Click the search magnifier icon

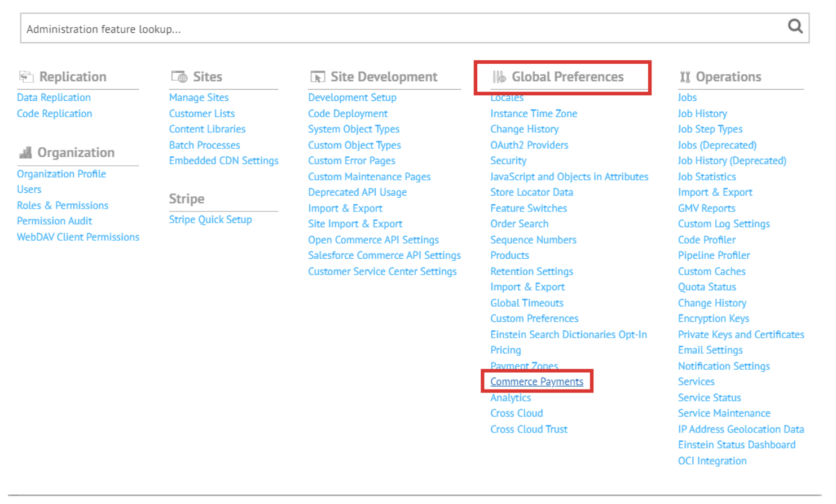point(795,26)
